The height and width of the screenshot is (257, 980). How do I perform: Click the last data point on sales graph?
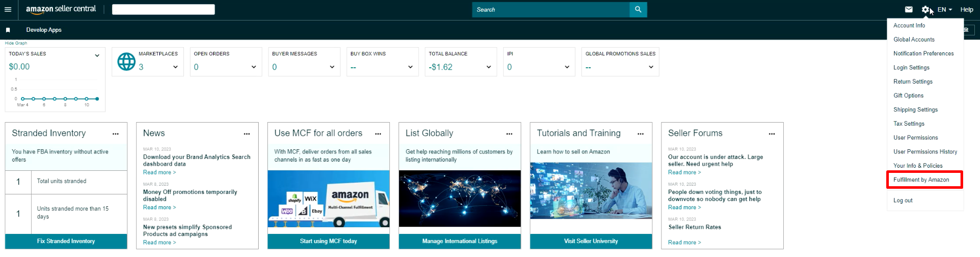(x=97, y=98)
